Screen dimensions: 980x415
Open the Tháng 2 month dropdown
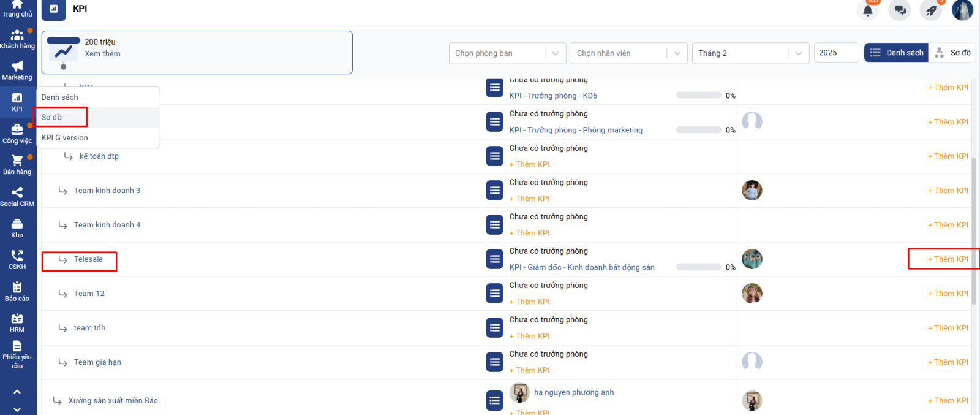[750, 53]
